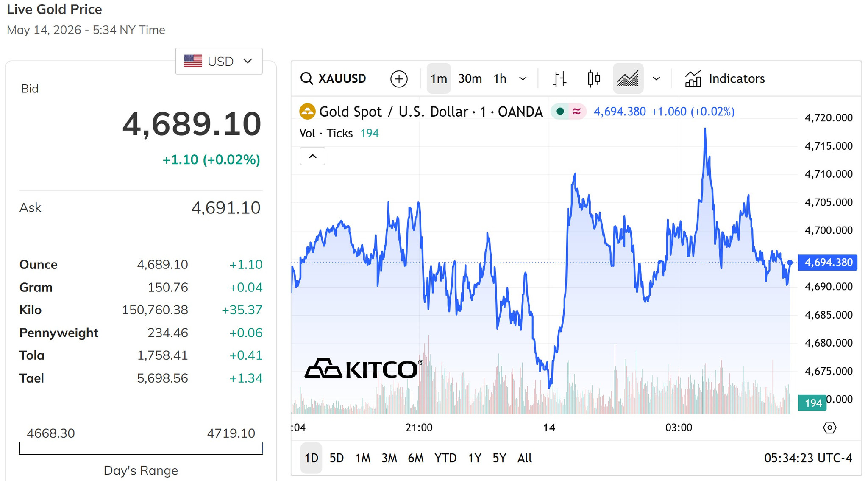868x481 pixels.
Task: Click the XAUUSD symbol search magnifier icon
Action: point(306,78)
